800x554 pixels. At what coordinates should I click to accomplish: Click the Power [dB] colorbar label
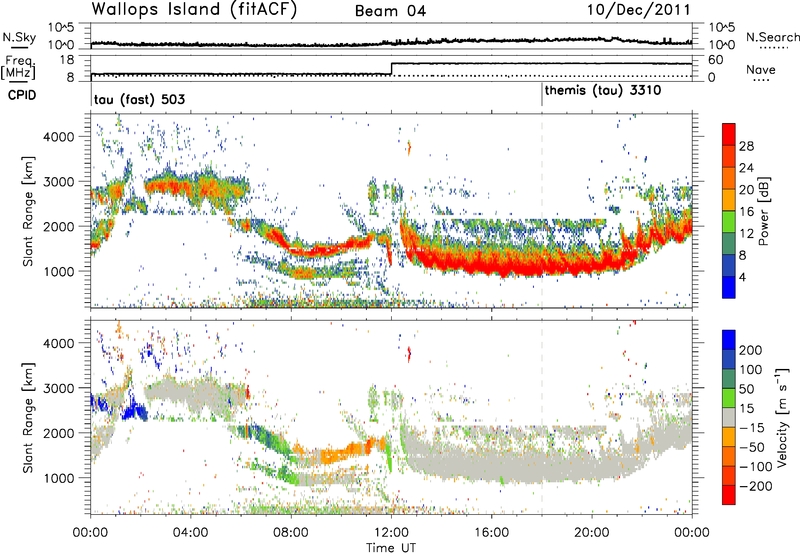click(764, 211)
